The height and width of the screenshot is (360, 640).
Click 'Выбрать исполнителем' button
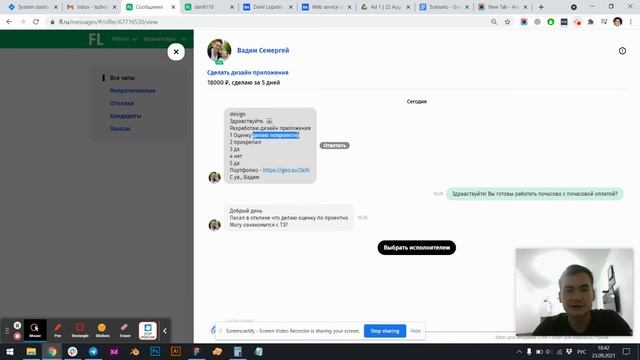point(416,247)
